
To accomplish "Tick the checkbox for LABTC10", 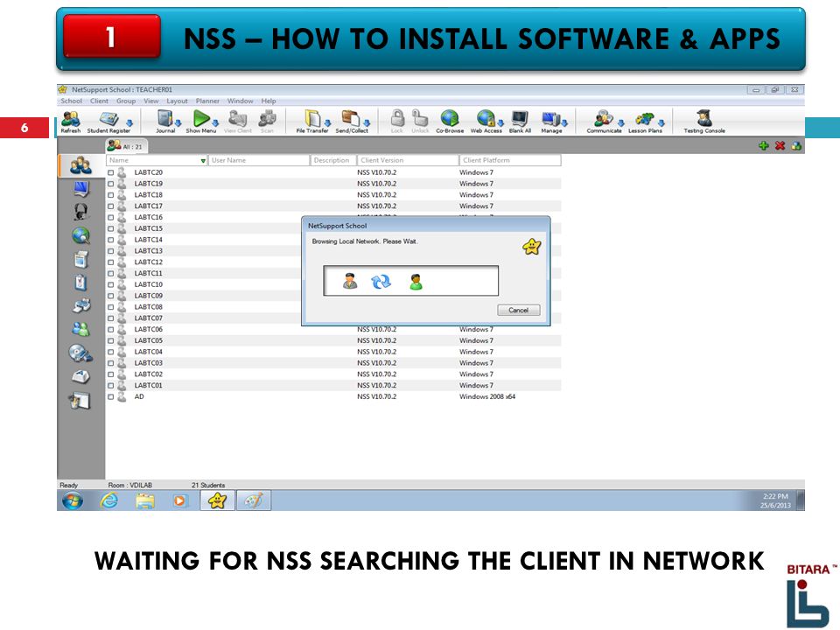I will pyautogui.click(x=110, y=284).
